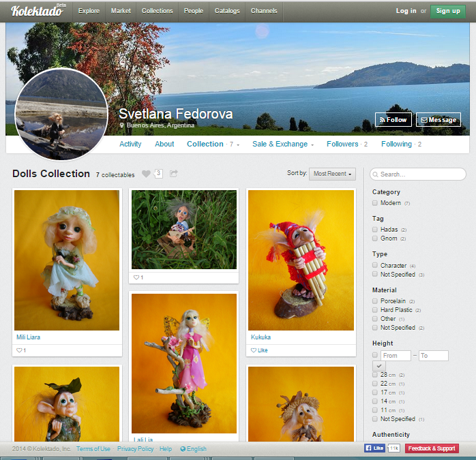Open the Mili Liara doll link
The width and height of the screenshot is (476, 460).
coord(28,337)
